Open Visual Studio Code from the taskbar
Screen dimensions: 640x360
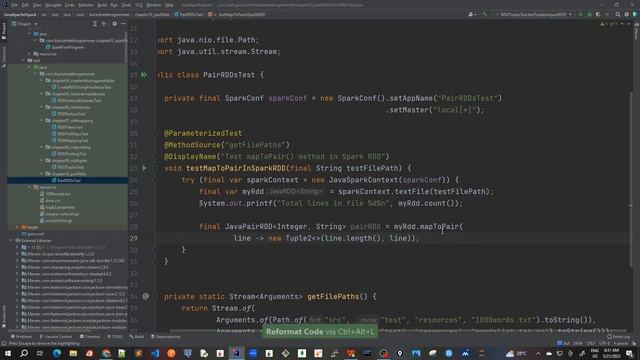tap(155, 353)
